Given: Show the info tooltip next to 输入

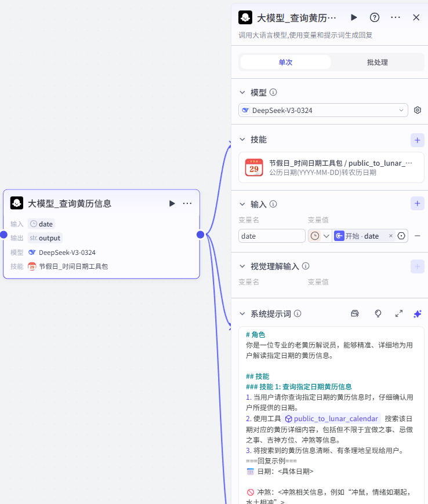Looking at the screenshot, I should tap(273, 204).
